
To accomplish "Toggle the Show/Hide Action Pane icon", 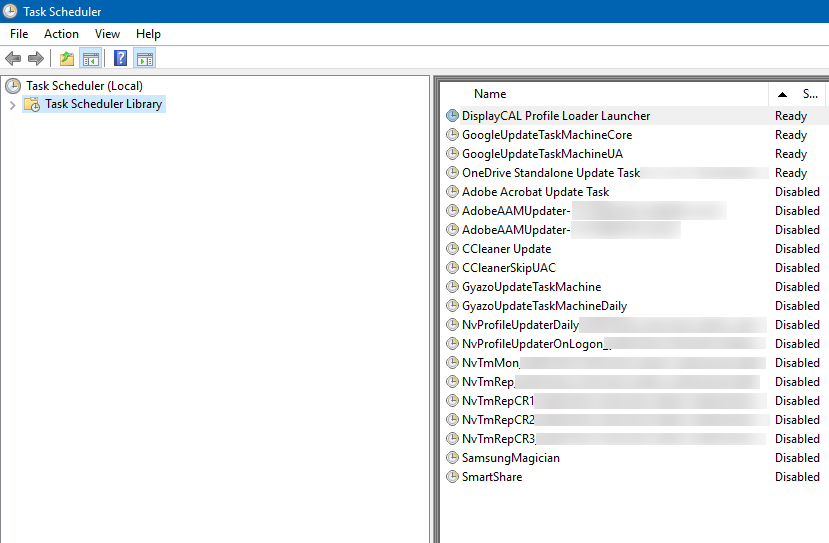I will pos(144,58).
